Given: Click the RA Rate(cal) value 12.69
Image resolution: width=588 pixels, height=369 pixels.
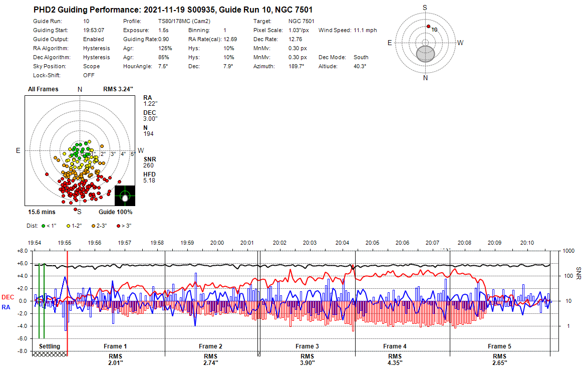Looking at the screenshot, I should (230, 39).
